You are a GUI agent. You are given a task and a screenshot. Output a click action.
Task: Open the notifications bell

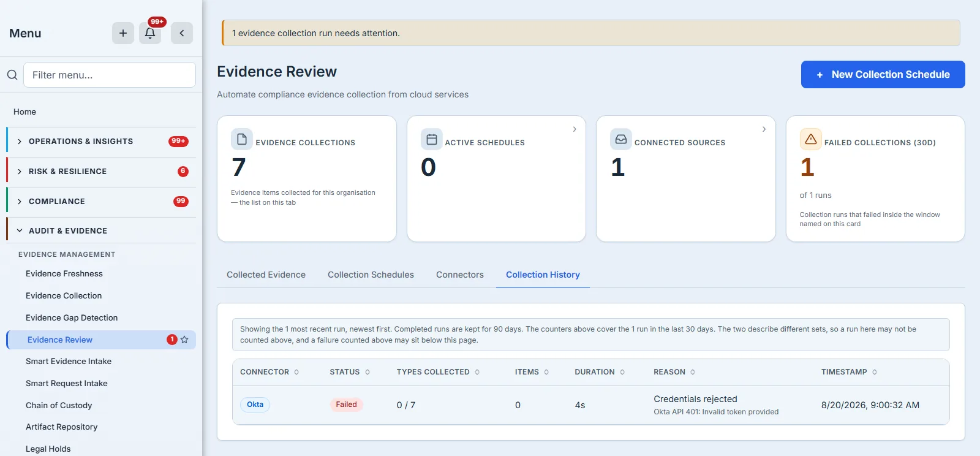tap(150, 33)
